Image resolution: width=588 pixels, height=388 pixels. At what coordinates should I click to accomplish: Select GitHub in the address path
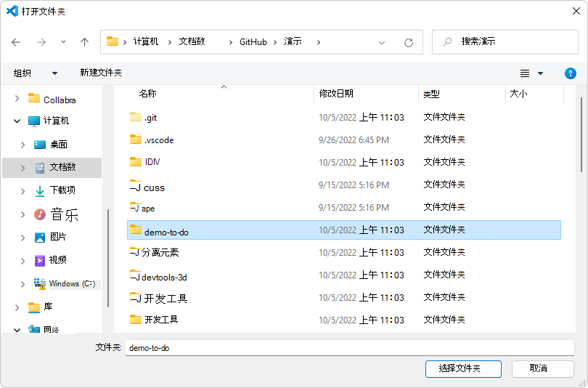click(x=253, y=41)
